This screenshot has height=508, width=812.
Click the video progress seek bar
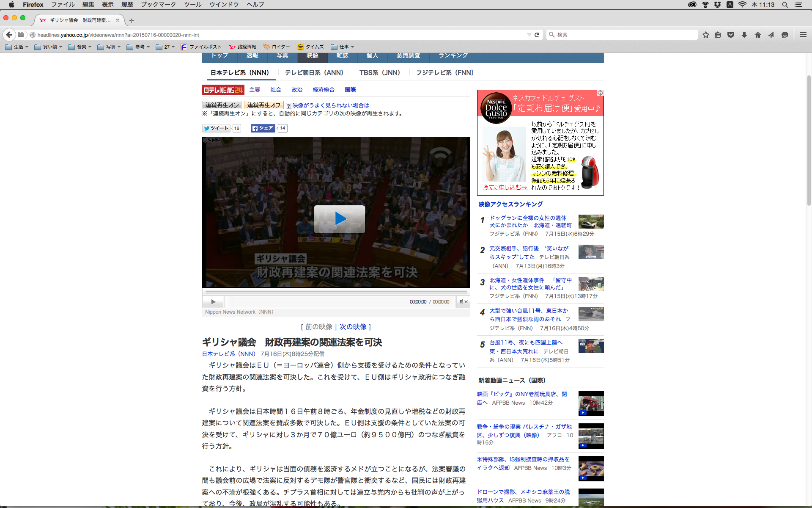(x=336, y=292)
